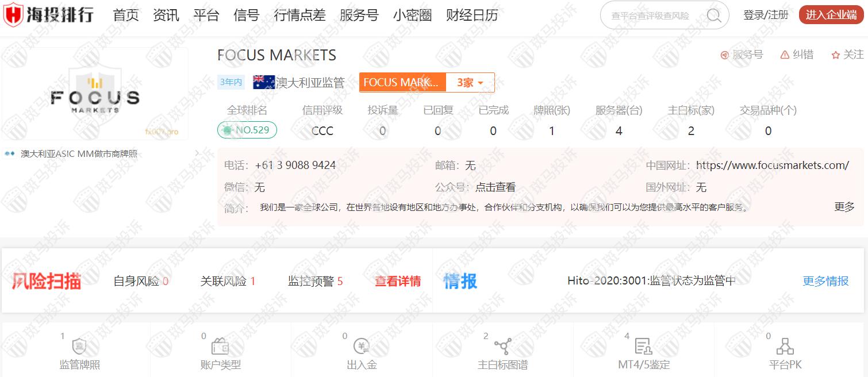Expand the ASIC MM license arrow
The image size is (868, 377).
point(197,153)
